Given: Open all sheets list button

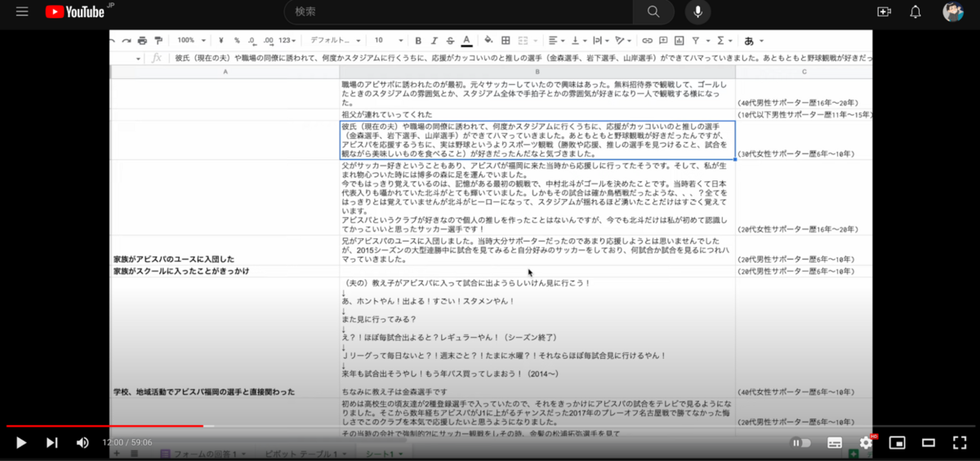Looking at the screenshot, I should coord(135,454).
